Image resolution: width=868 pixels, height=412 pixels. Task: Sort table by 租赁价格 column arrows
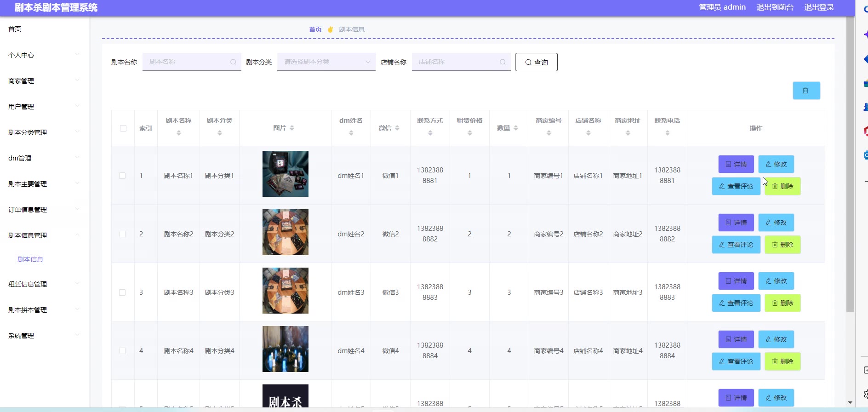pyautogui.click(x=469, y=133)
